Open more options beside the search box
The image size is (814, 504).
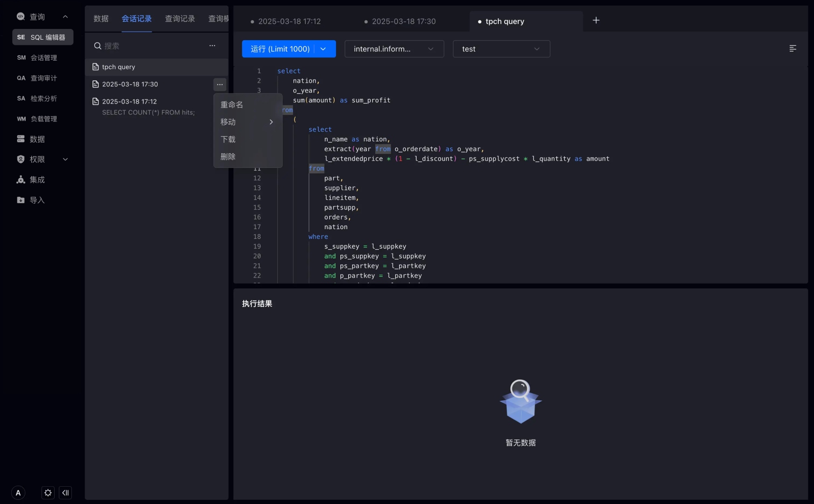(x=212, y=46)
